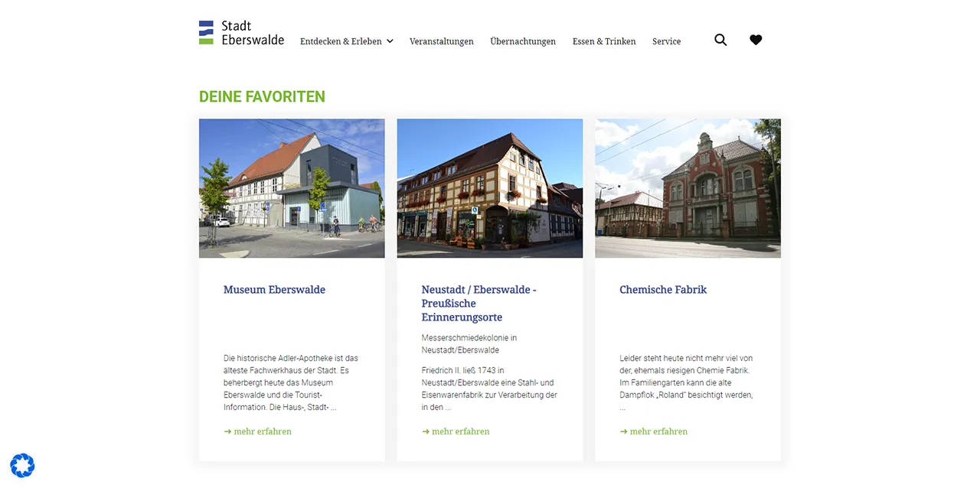Click the Chemische Fabrik building photo
The height and width of the screenshot is (488, 980).
pyautogui.click(x=688, y=188)
